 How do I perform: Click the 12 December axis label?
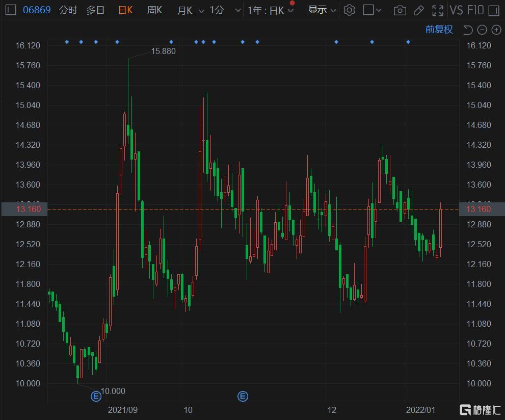[332, 410]
